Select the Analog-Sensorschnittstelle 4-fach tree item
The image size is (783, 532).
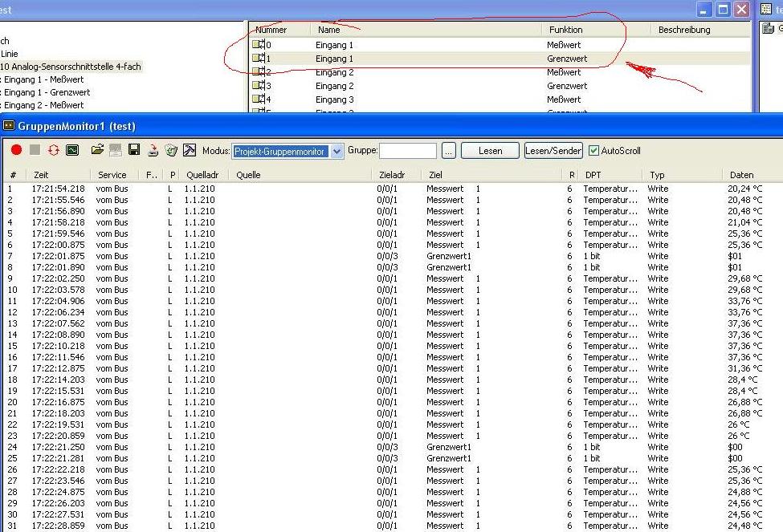tap(71, 67)
